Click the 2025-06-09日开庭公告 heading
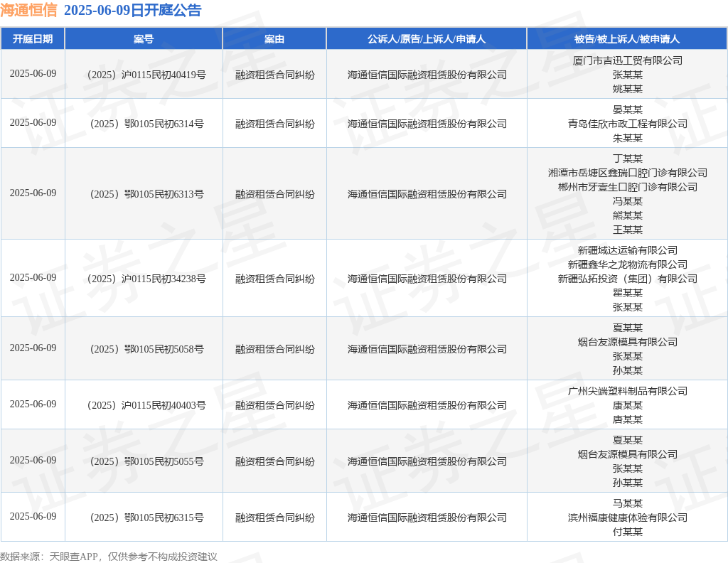The image size is (728, 563). coord(132,10)
